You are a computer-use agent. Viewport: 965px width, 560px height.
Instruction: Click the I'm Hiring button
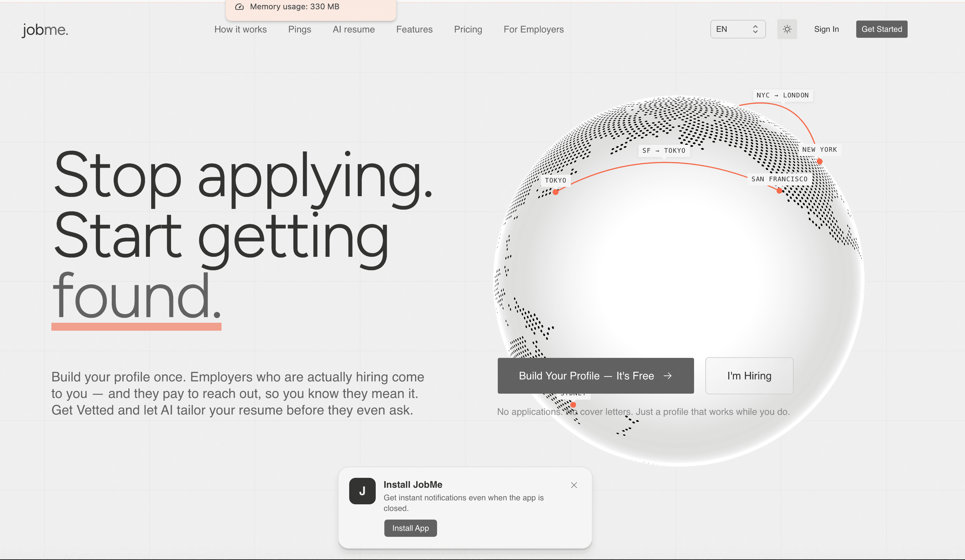click(749, 376)
